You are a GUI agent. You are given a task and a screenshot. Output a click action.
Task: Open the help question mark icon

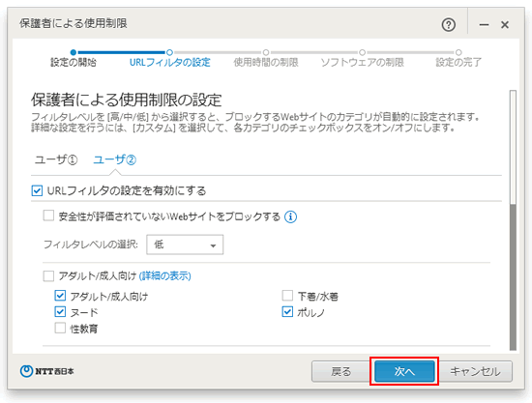(x=449, y=25)
